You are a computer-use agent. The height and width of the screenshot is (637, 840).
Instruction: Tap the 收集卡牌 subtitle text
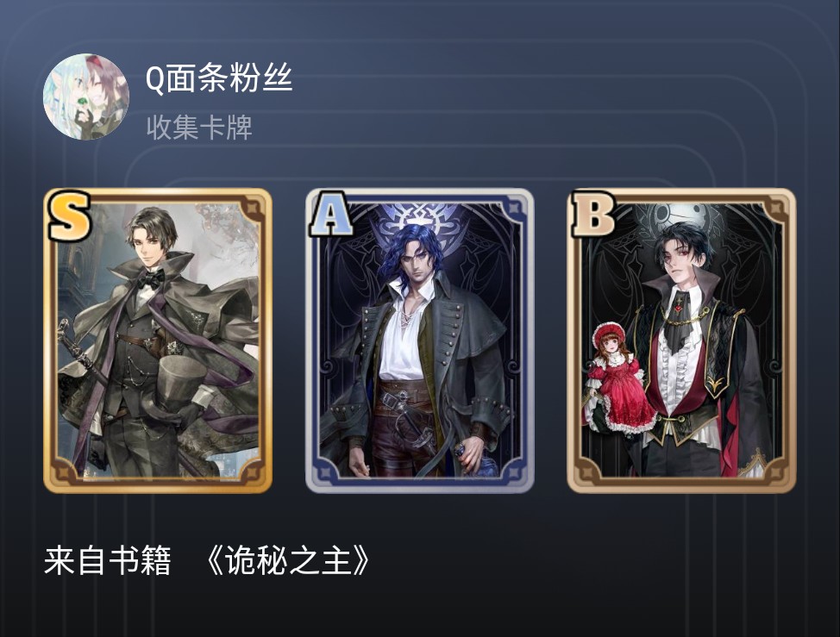coord(199,128)
